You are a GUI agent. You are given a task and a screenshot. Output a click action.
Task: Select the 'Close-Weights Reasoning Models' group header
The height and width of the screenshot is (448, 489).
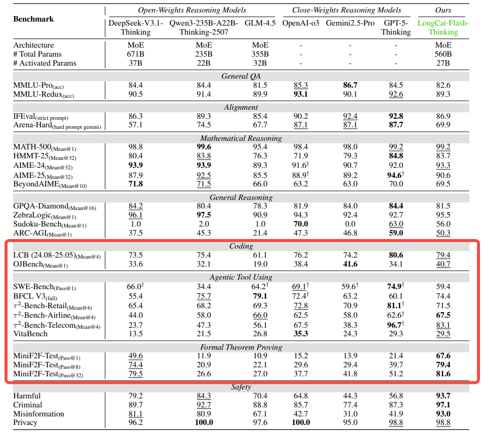347,10
